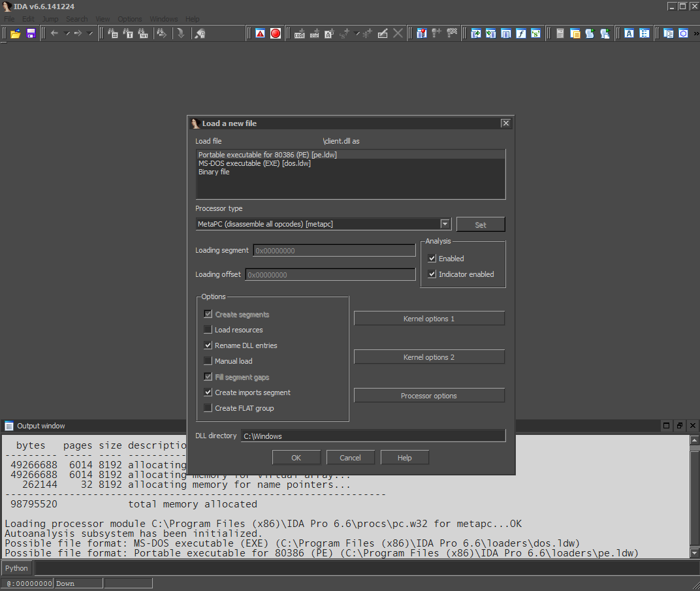Click the Open file folder icon
700x591 pixels.
pyautogui.click(x=15, y=33)
